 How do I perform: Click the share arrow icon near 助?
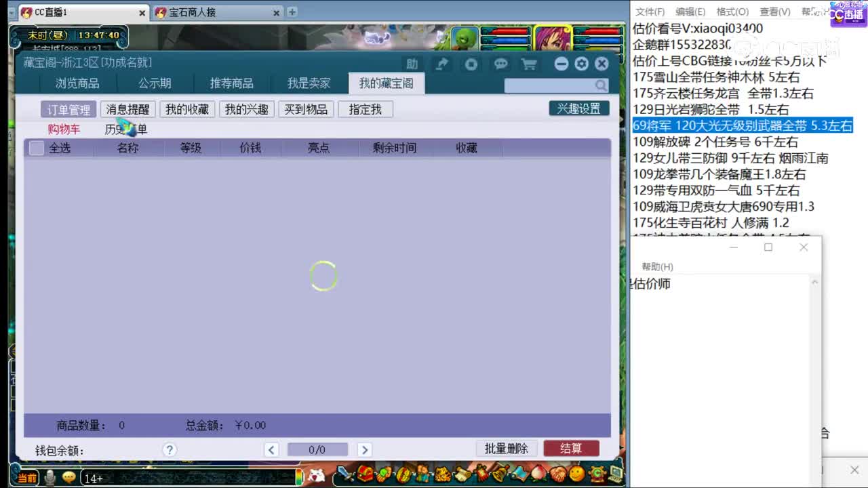442,63
